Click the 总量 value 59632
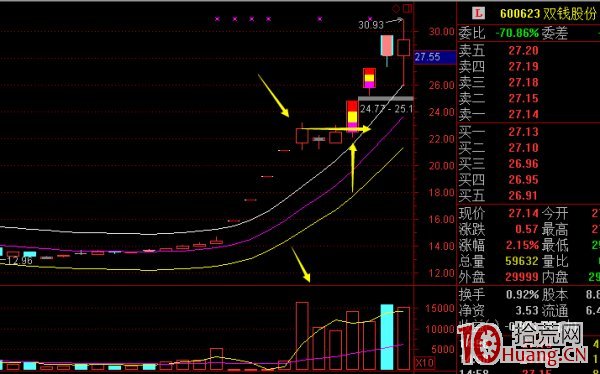 pyautogui.click(x=522, y=261)
